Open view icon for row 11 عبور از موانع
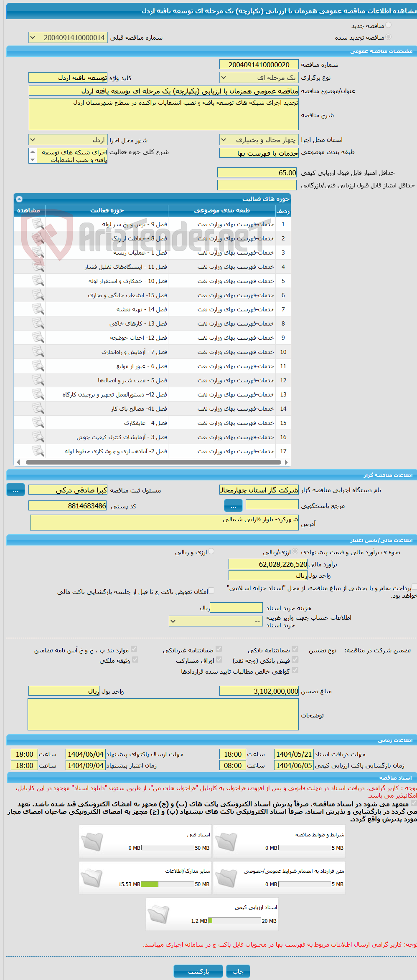The width and height of the screenshot is (417, 980). (38, 366)
